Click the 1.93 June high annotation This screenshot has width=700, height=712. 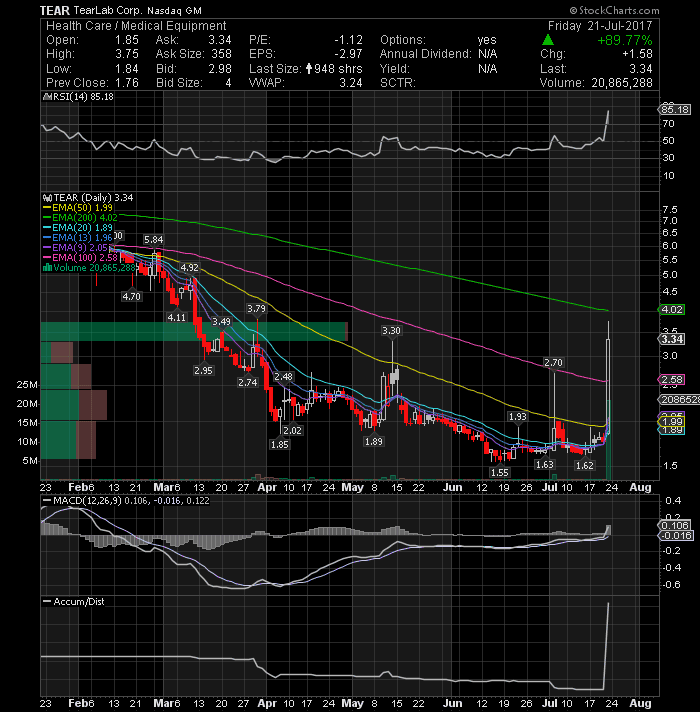(x=518, y=416)
